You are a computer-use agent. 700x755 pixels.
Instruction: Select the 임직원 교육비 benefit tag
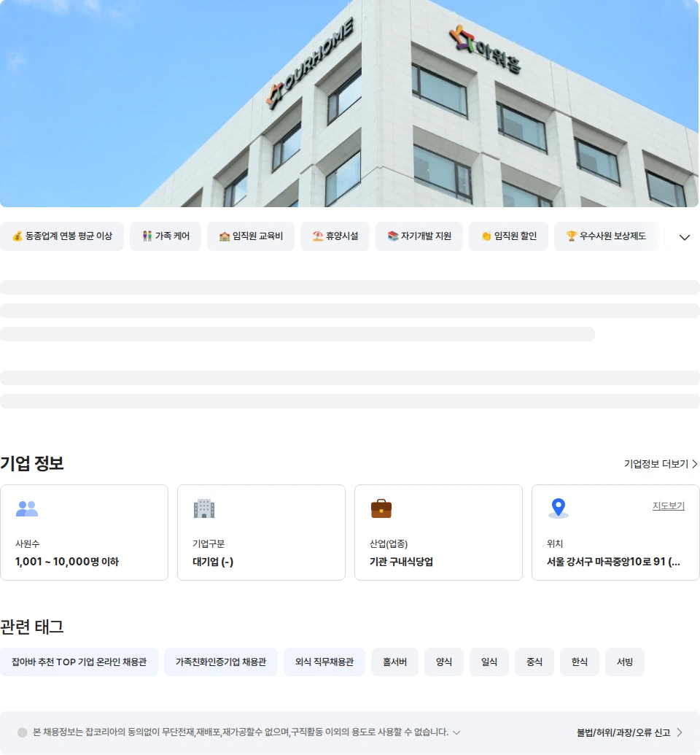pyautogui.click(x=251, y=236)
